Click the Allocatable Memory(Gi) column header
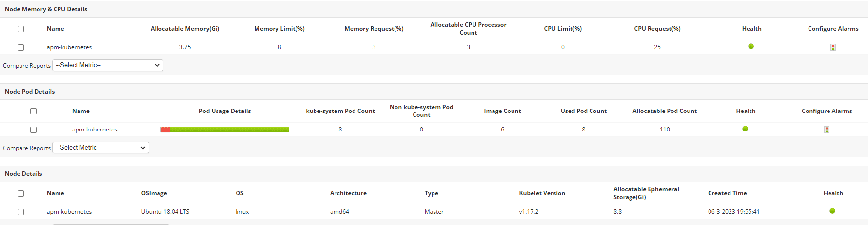The height and width of the screenshot is (225, 868). [185, 29]
